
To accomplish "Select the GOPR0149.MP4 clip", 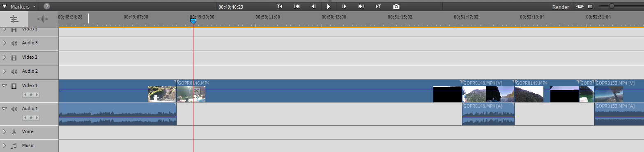I will [547, 91].
